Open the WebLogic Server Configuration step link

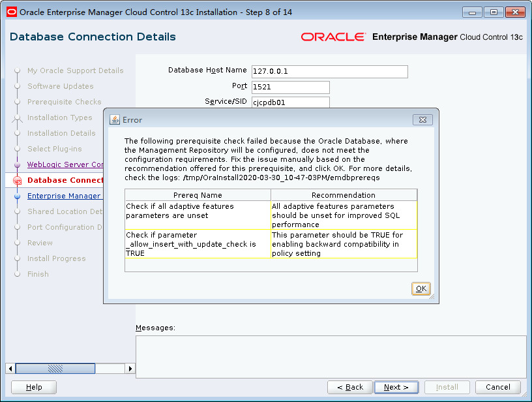tap(65, 164)
